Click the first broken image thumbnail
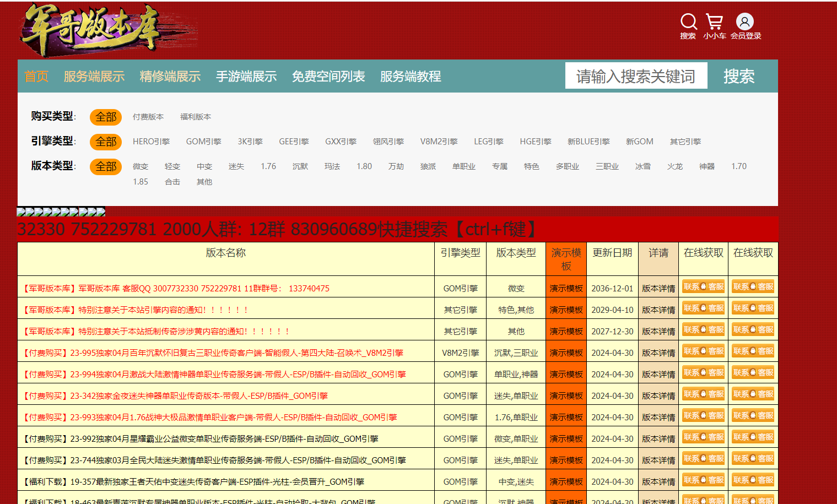Screen dimensions: 837x504 (21, 212)
